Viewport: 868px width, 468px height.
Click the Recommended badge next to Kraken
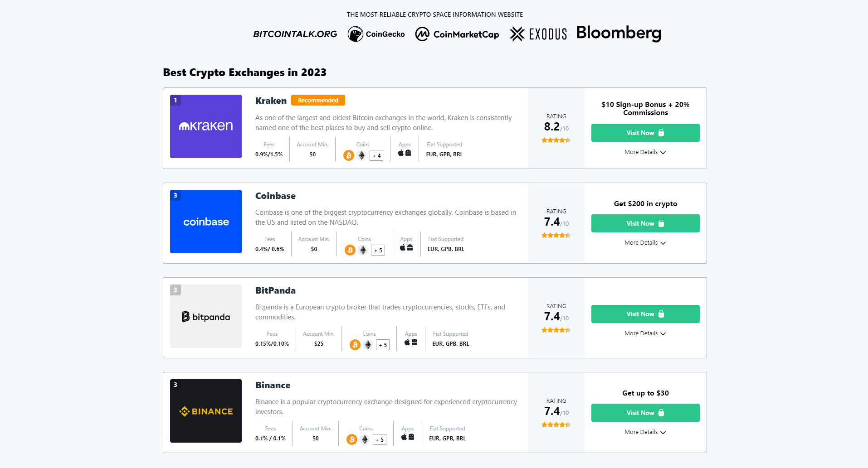[x=318, y=100]
